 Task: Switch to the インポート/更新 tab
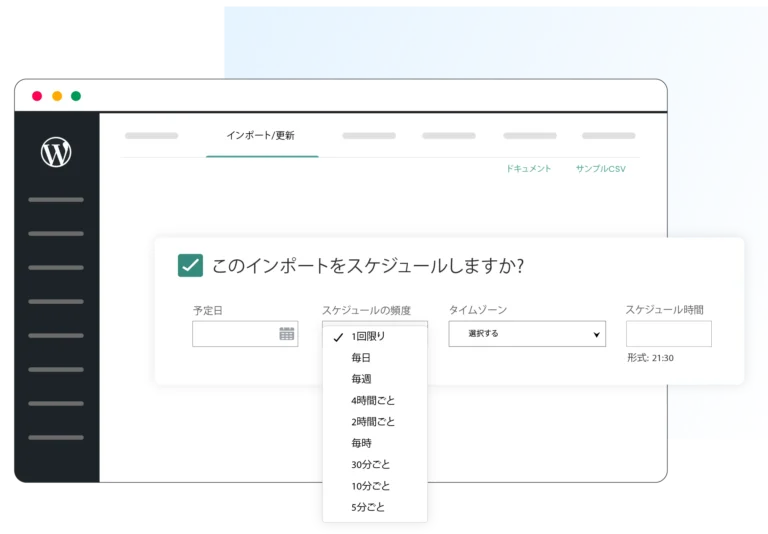click(261, 135)
